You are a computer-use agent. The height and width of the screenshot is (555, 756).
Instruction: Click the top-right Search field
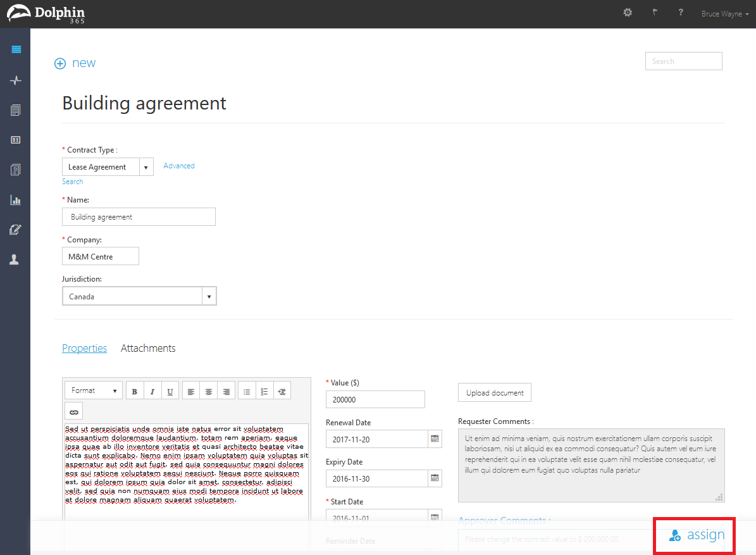(x=684, y=61)
